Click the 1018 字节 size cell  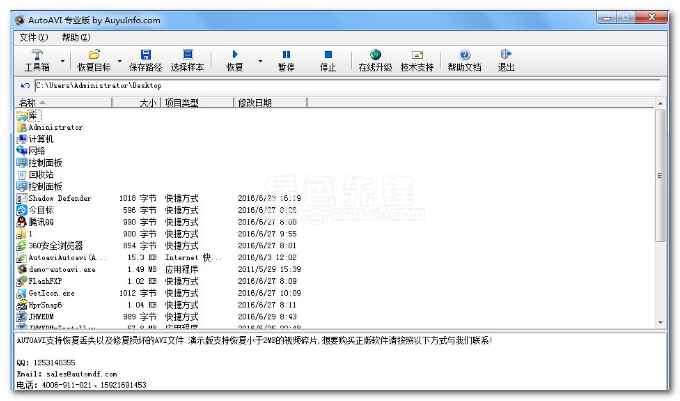pyautogui.click(x=137, y=199)
